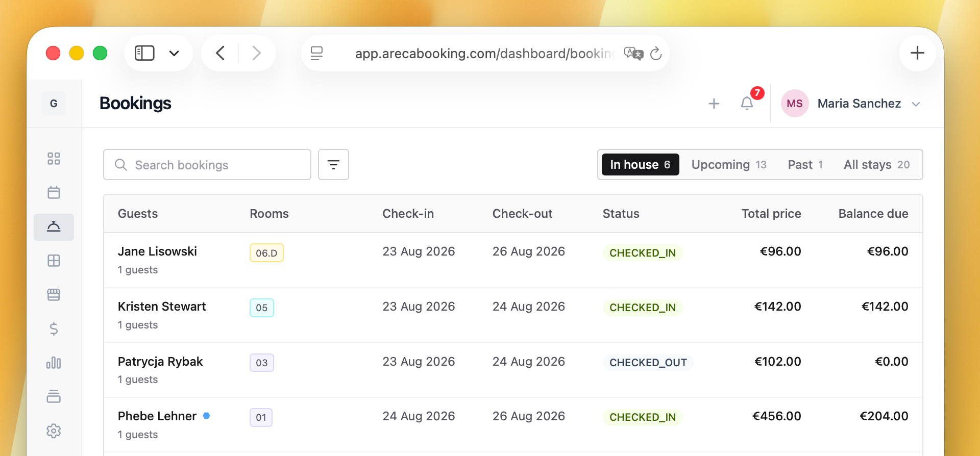Click the CHECKED_OUT status badge
980x456 pixels.
tap(648, 363)
